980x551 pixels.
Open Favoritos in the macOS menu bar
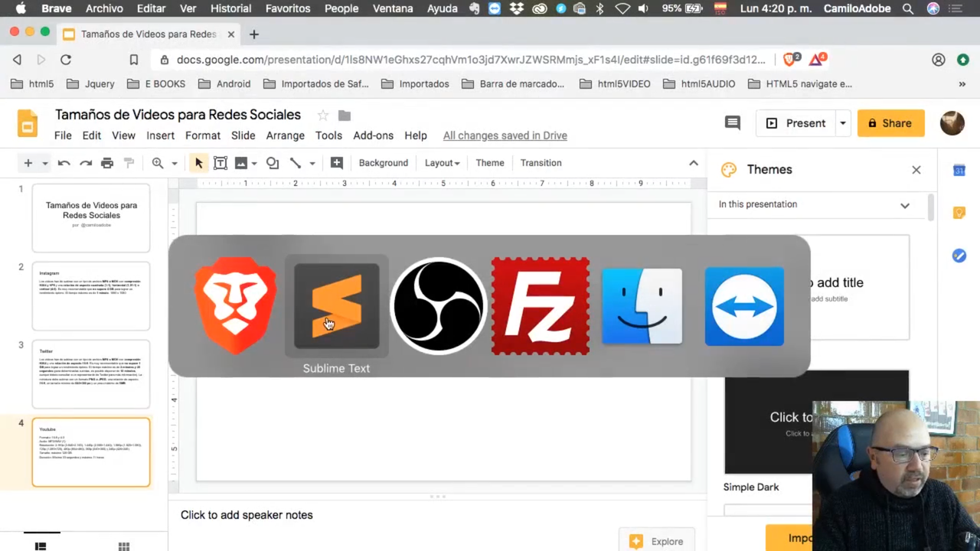(x=288, y=8)
